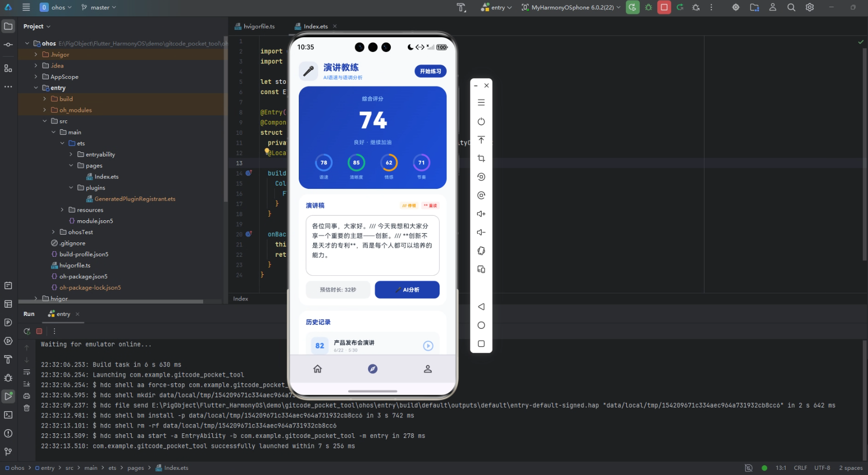
Task: Open the master branch dropdown
Action: pos(99,7)
